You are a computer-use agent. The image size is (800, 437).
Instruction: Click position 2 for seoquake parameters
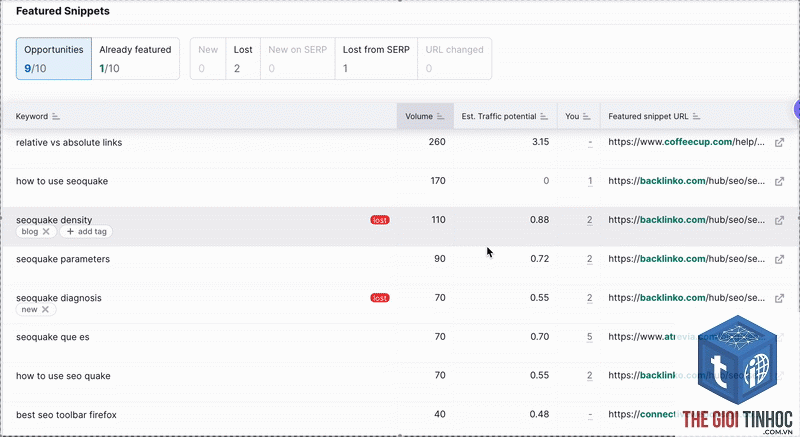590,259
